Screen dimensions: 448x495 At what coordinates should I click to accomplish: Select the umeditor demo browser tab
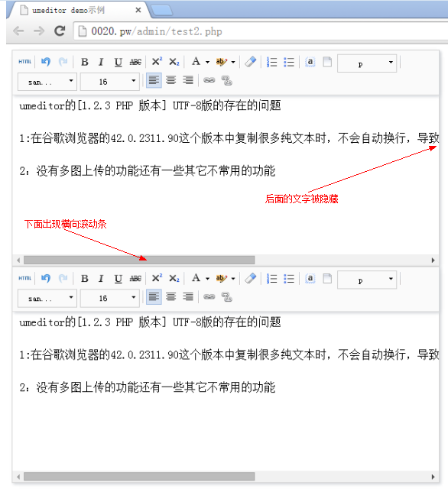tap(79, 10)
